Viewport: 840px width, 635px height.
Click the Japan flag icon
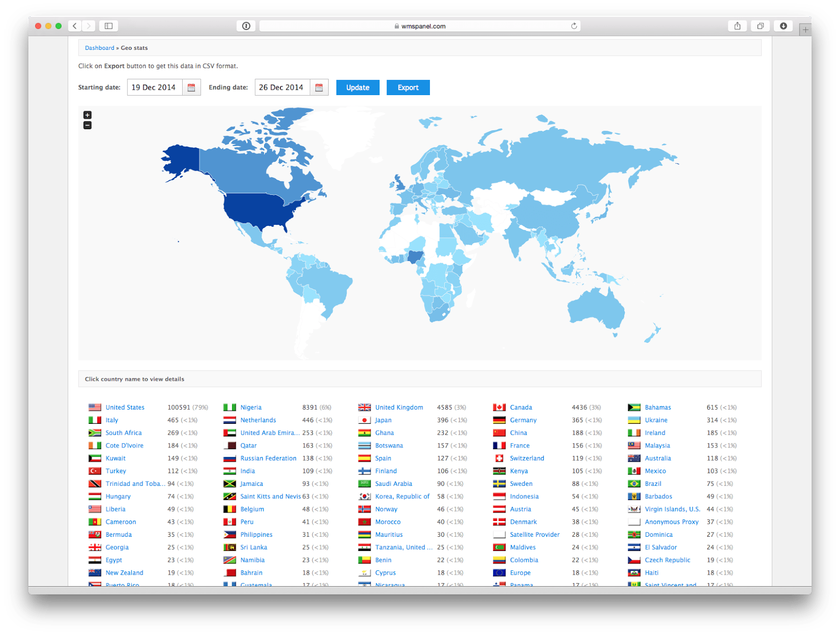(364, 420)
